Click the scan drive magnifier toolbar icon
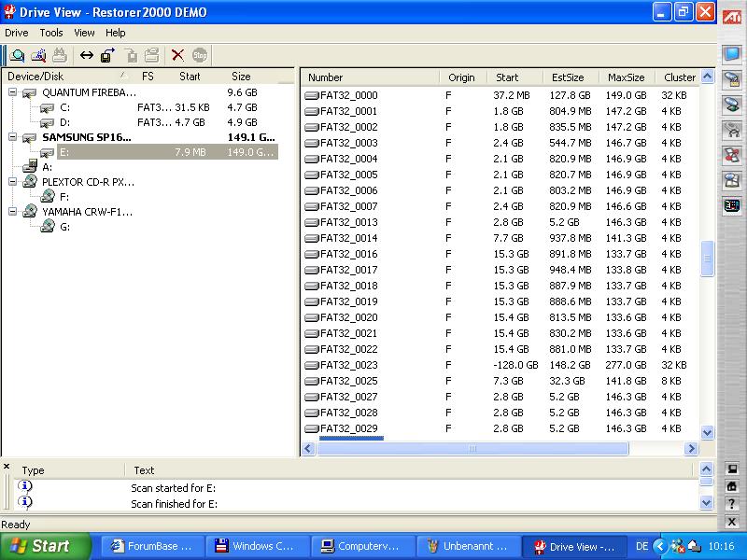This screenshot has width=747, height=560. pos(17,56)
